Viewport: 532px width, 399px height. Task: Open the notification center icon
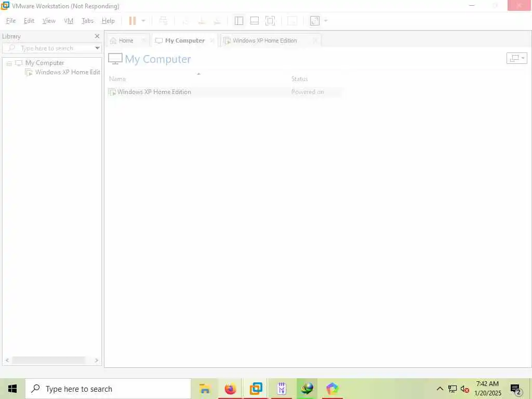[515, 389]
